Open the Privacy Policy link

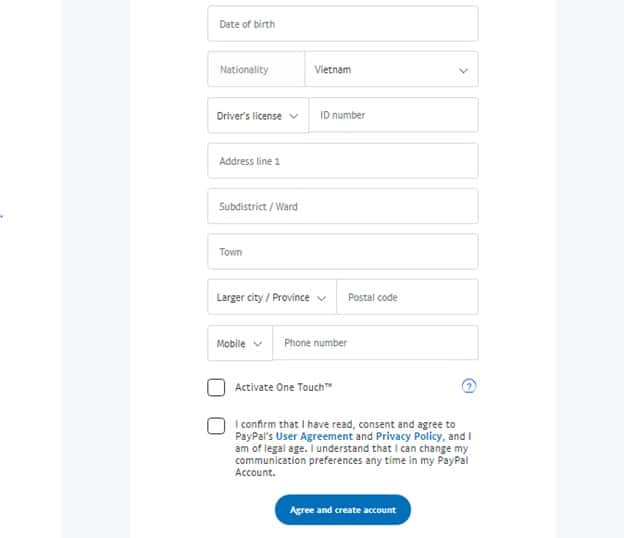(x=409, y=437)
